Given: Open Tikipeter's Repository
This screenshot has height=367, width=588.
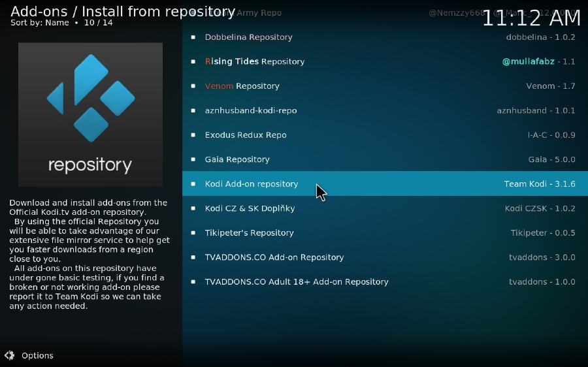Looking at the screenshot, I should (385, 232).
